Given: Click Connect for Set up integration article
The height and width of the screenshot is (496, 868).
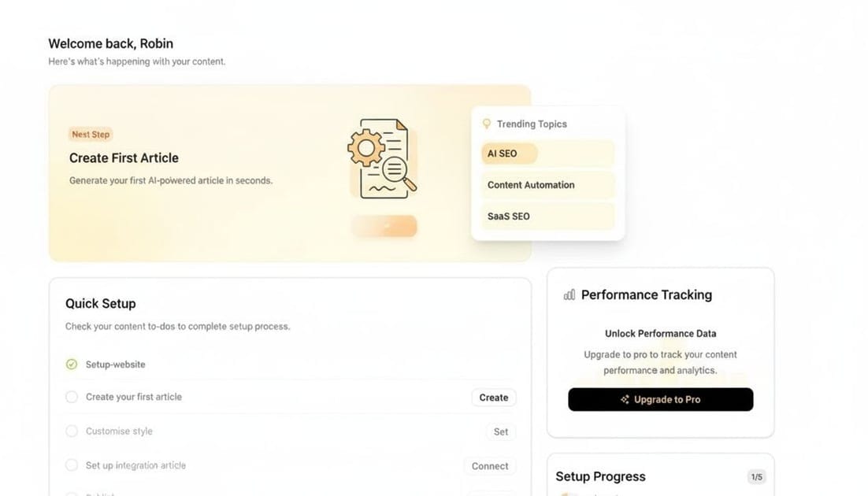Looking at the screenshot, I should point(489,466).
